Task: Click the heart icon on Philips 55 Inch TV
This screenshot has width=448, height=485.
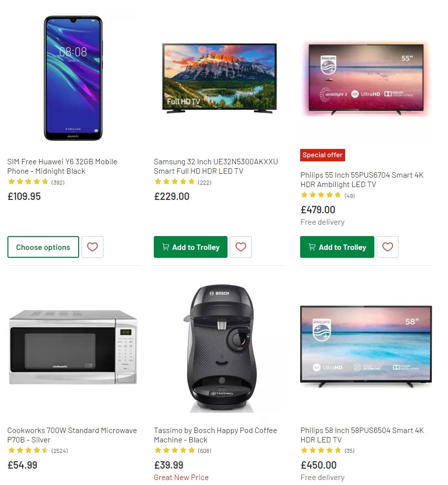Action: click(x=388, y=246)
